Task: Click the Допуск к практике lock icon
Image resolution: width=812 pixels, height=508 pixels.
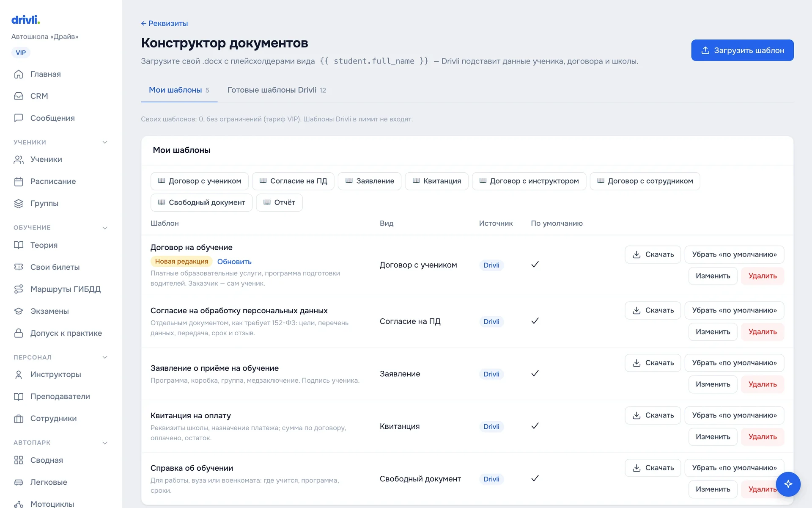Action: click(19, 333)
